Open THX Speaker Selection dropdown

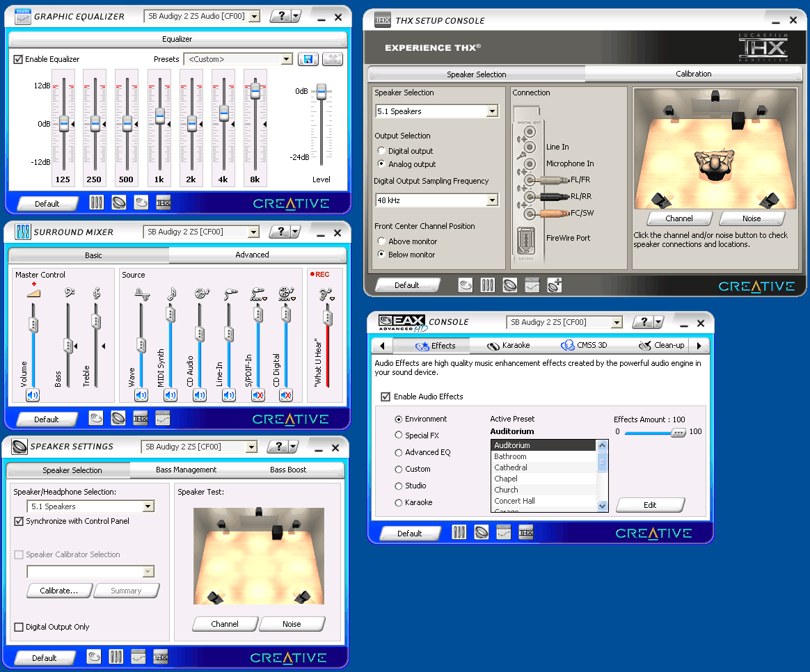click(492, 111)
